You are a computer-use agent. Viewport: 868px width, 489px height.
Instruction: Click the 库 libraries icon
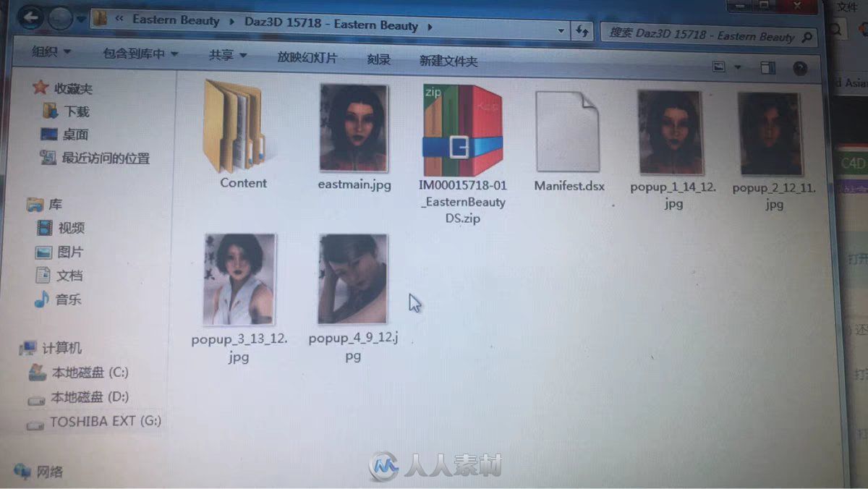pyautogui.click(x=33, y=205)
